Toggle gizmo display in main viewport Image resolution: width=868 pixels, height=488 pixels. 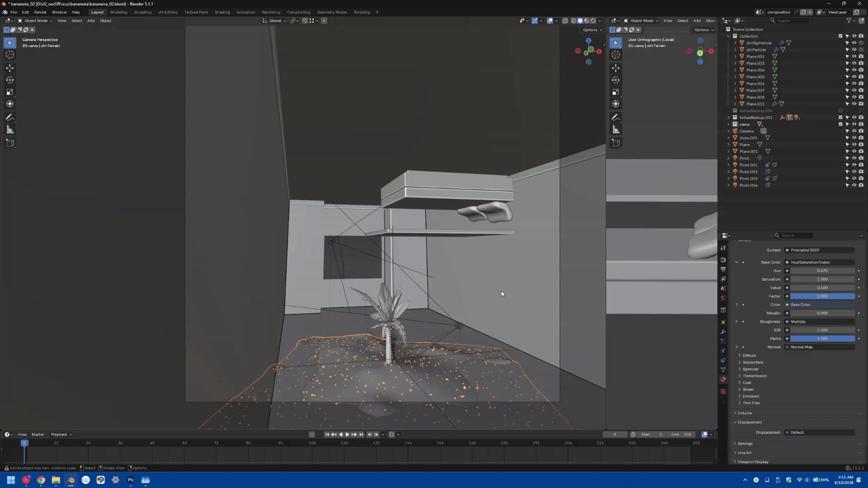point(534,21)
